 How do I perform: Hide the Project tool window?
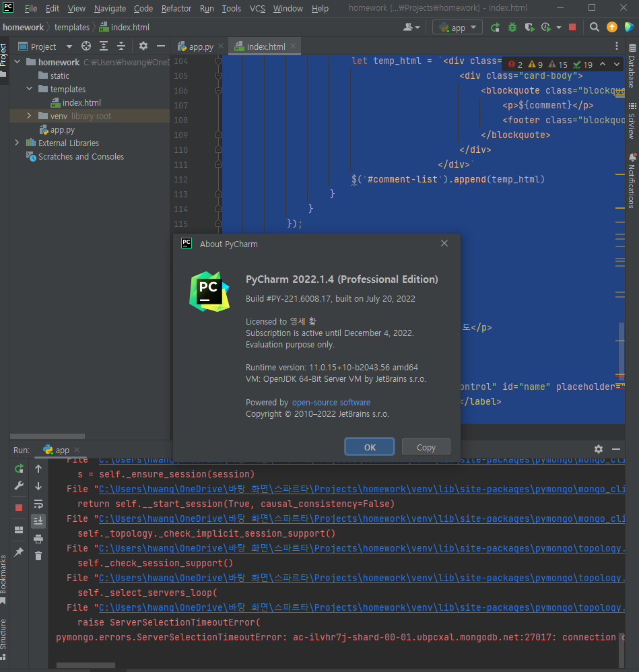pos(161,46)
